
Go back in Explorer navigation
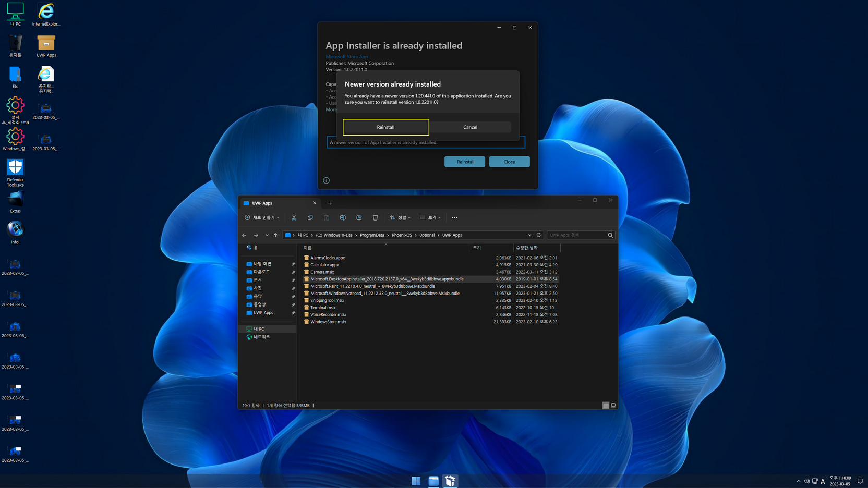coord(244,235)
